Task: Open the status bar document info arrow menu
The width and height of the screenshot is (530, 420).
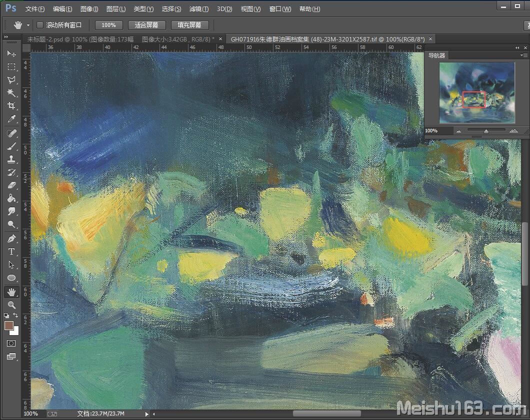Action: point(146,414)
